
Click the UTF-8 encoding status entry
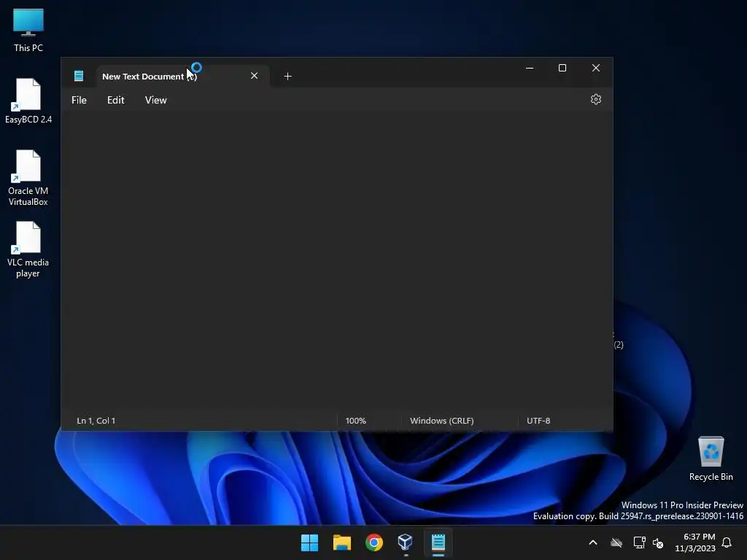(x=538, y=421)
